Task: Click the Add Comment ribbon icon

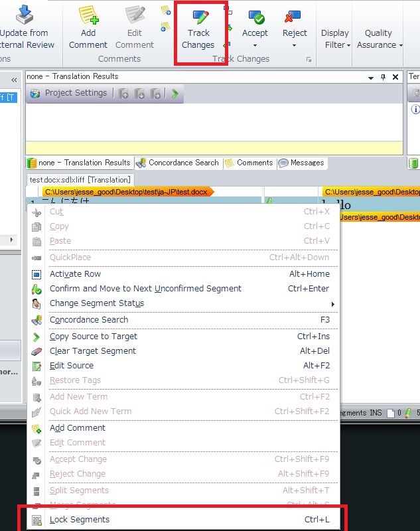Action: [x=88, y=15]
